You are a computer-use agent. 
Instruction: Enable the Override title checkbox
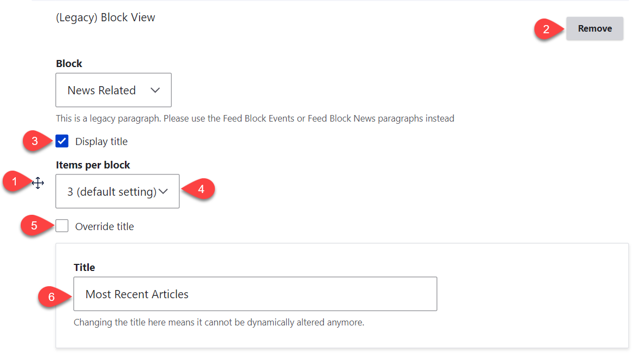(x=62, y=226)
